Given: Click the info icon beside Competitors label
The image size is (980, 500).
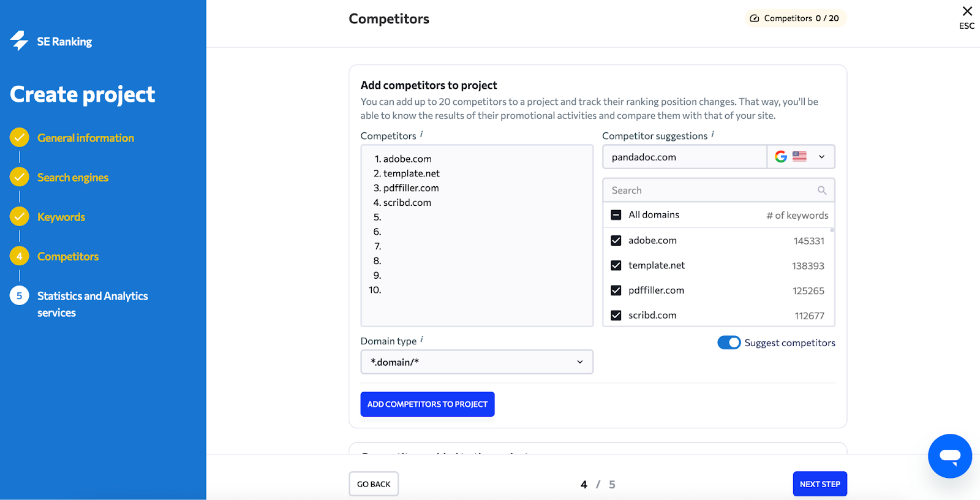Looking at the screenshot, I should point(421,134).
